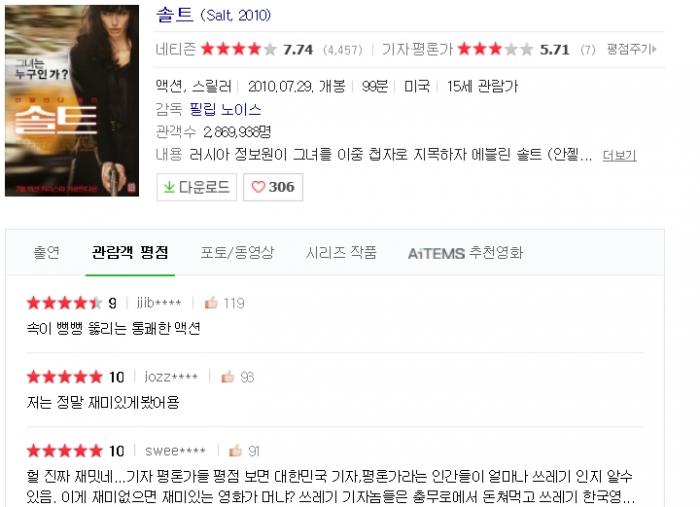Click thumbs-up icon on jjib review
The height and width of the screenshot is (507, 700).
211,303
